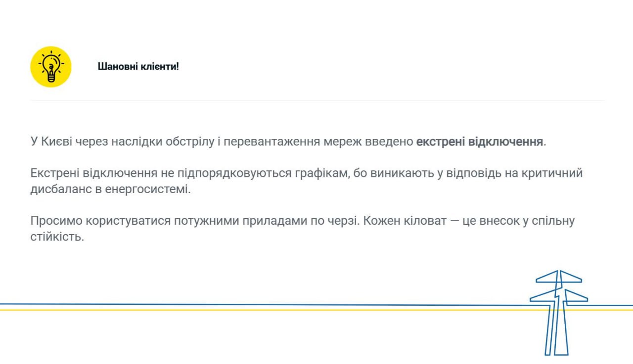
Task: Select the bold "екстрені відключення" text
Action: (x=479, y=142)
